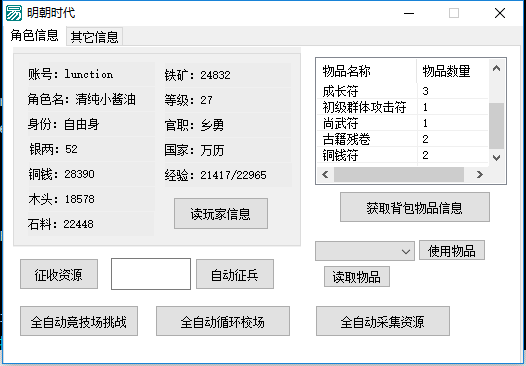
Task: Select the 角色信息 tab
Action: pos(34,36)
